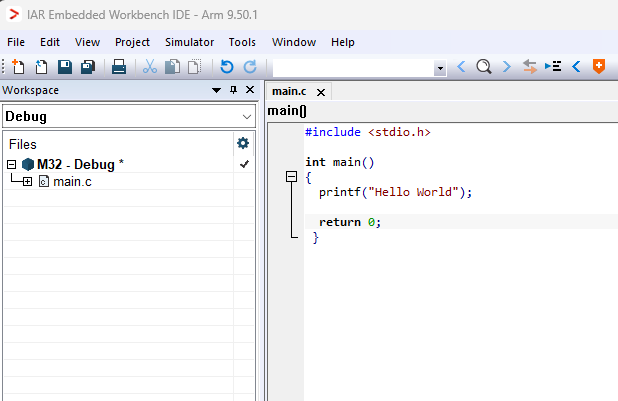This screenshot has width=618, height=401.
Task: Click the Open file toolbar icon
Action: click(41, 67)
